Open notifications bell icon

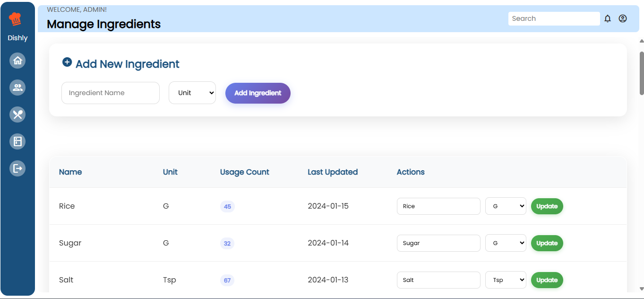click(608, 18)
